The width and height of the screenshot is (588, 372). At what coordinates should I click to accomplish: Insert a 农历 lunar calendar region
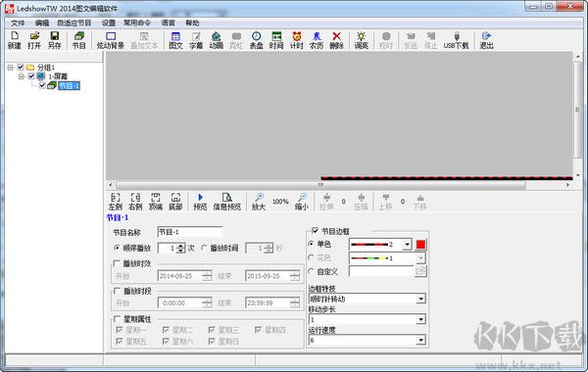click(317, 40)
